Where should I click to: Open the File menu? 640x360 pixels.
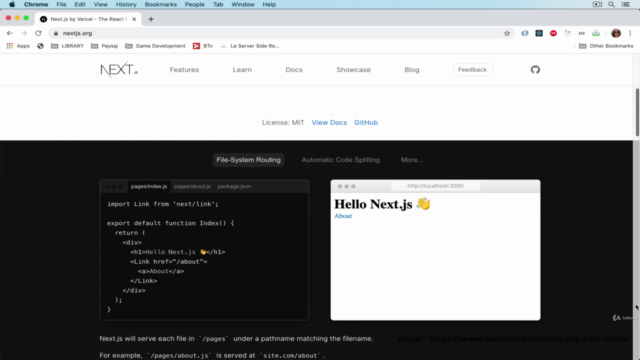pyautogui.click(x=61, y=4)
